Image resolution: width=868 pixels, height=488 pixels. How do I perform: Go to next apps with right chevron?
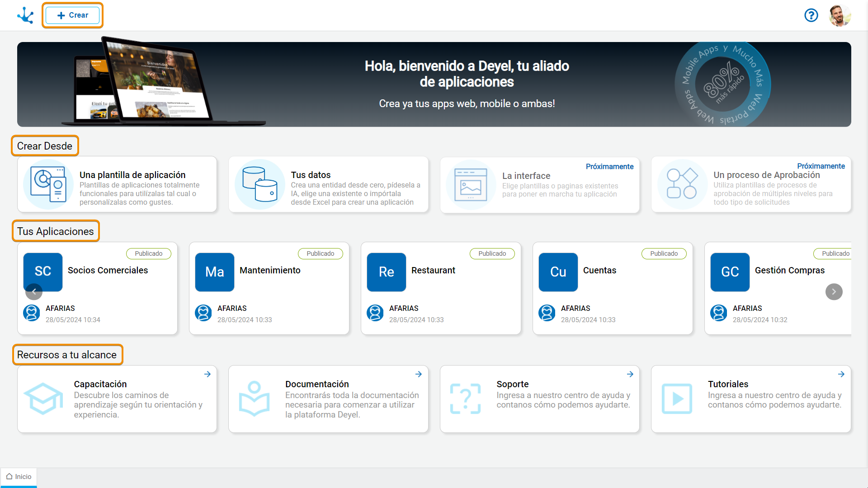click(x=834, y=292)
